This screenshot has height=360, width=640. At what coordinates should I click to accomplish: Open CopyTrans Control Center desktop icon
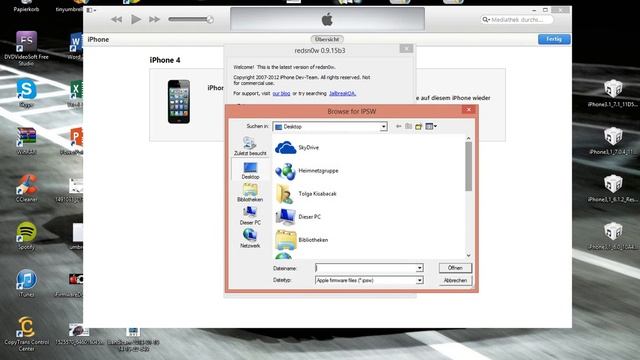[x=26, y=333]
